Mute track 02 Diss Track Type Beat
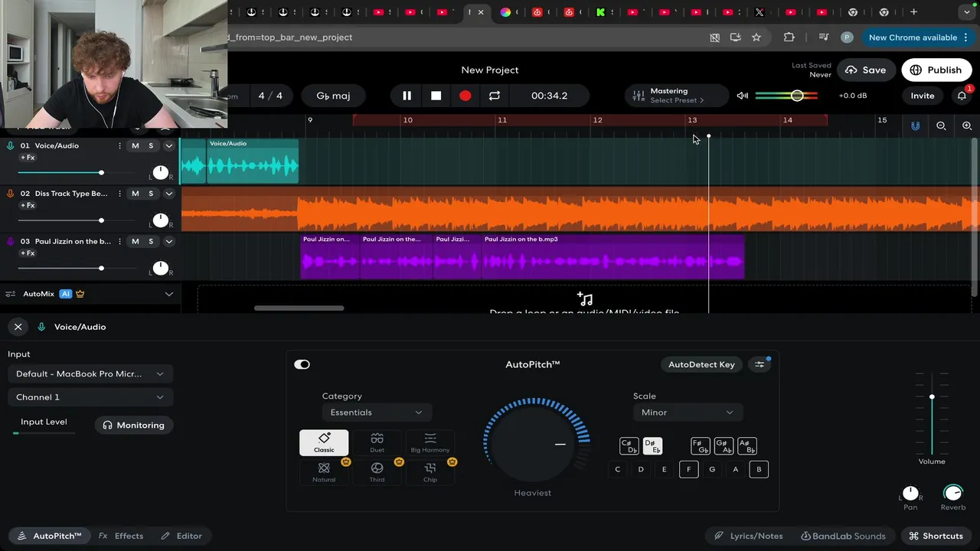Image resolution: width=980 pixels, height=551 pixels. click(x=136, y=194)
